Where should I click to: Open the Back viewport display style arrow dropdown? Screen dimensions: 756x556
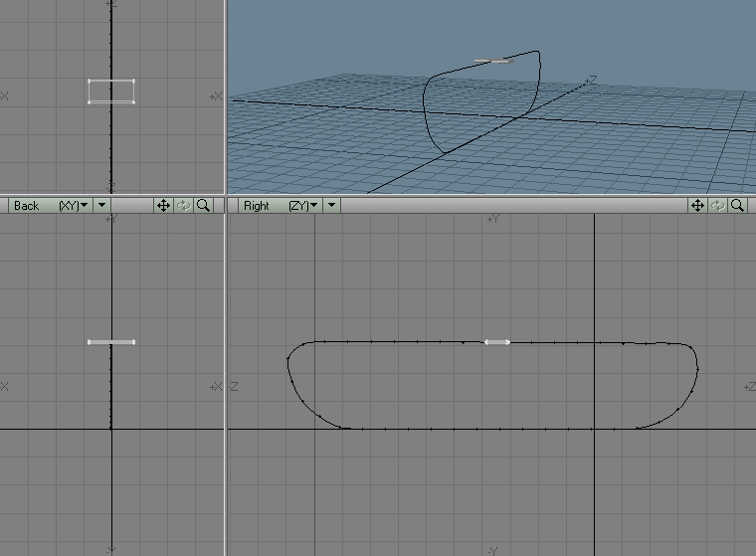[x=101, y=206]
